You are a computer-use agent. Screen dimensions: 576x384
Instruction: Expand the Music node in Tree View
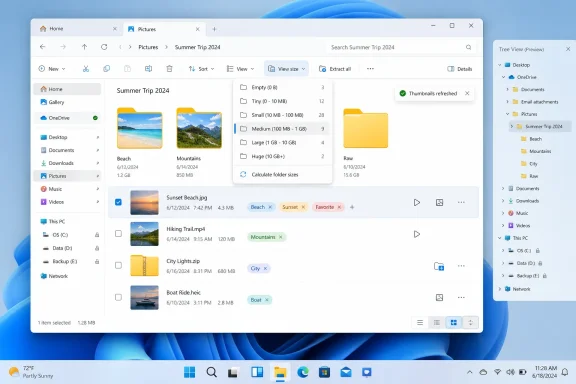[x=503, y=213]
